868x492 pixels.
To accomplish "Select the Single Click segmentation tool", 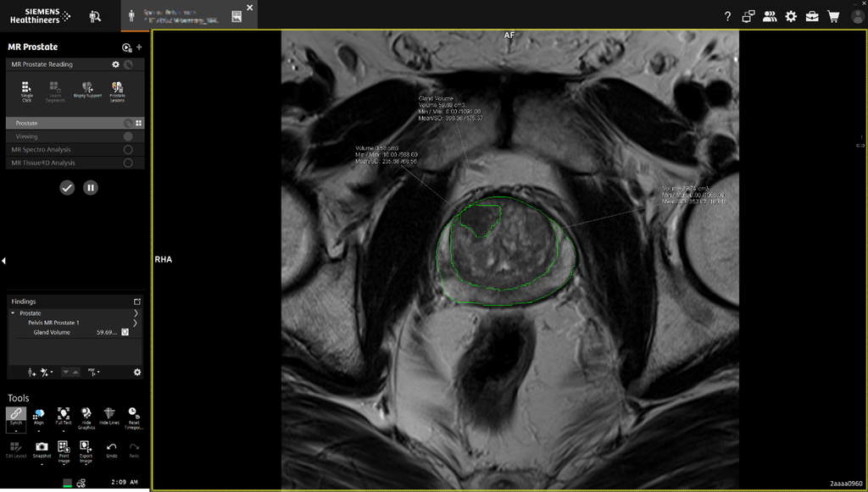I will [27, 89].
